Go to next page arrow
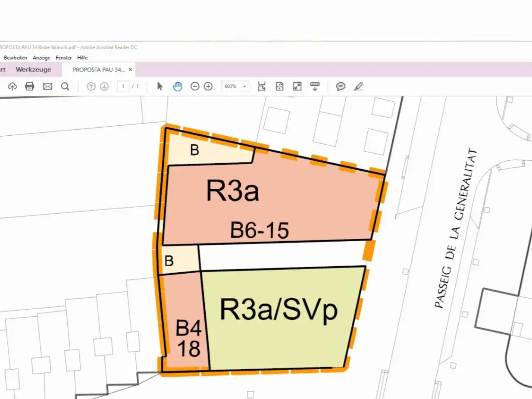Screen dimensions: 532x399 (x=104, y=87)
